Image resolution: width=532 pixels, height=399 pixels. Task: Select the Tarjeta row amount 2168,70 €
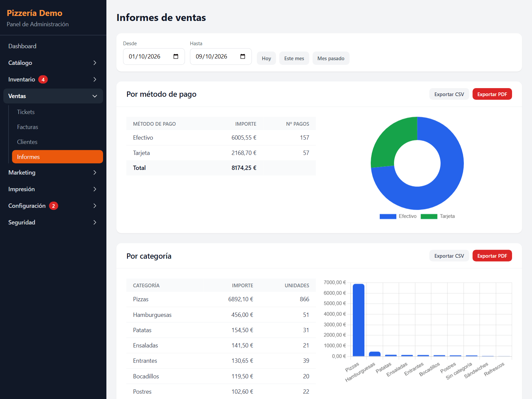point(244,153)
